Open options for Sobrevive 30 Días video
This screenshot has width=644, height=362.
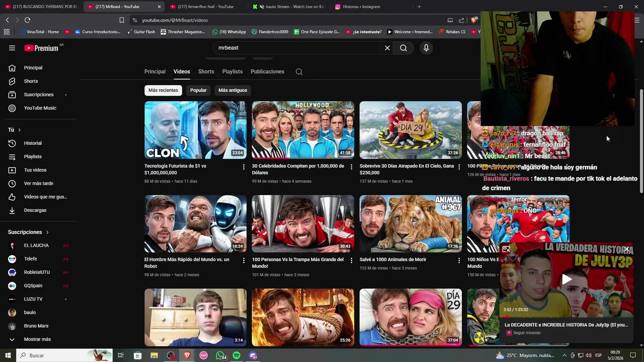pyautogui.click(x=459, y=166)
